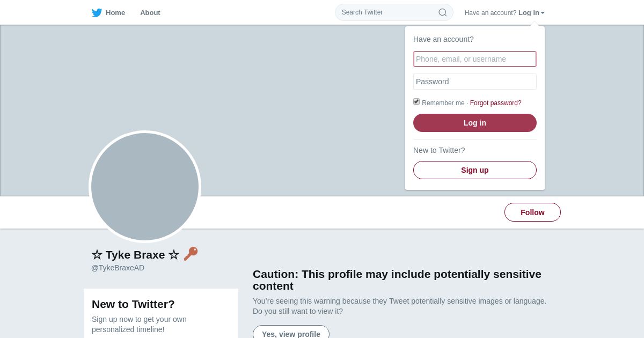
Task: Click the key emoji beside Tyke Braxe
Action: tap(191, 254)
